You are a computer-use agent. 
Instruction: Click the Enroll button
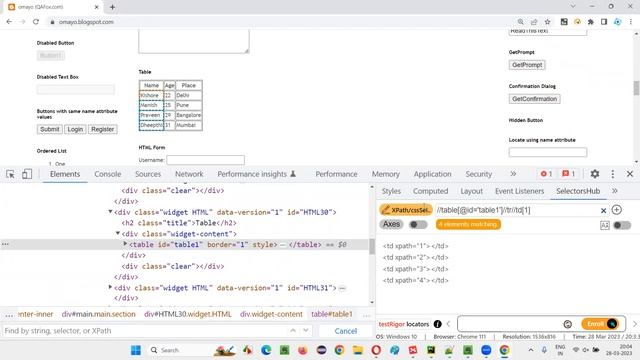pyautogui.click(x=600, y=324)
